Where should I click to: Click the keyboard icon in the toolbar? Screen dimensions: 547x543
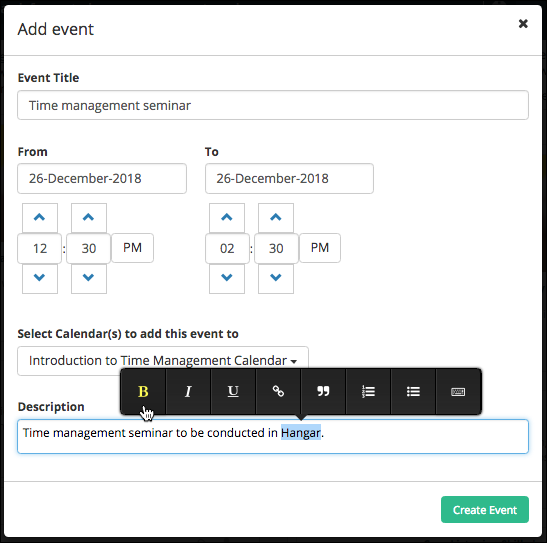pos(458,391)
